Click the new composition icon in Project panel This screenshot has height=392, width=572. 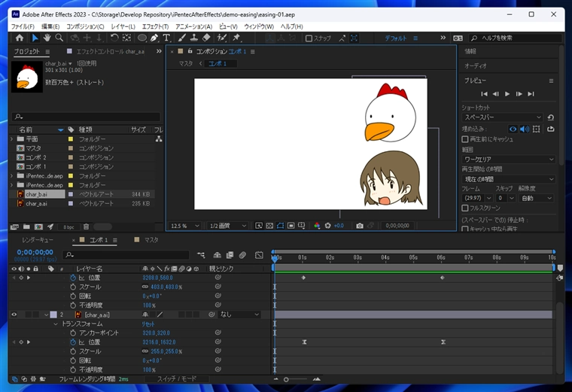pyautogui.click(x=38, y=226)
